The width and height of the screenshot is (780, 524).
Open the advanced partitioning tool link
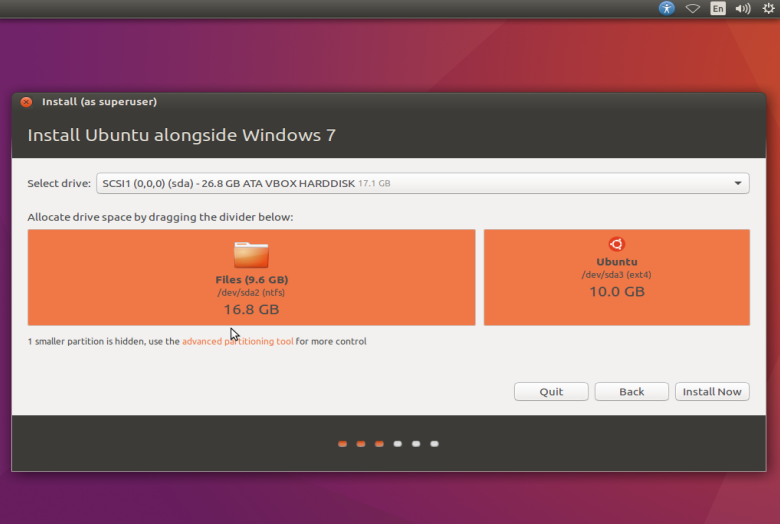238,341
